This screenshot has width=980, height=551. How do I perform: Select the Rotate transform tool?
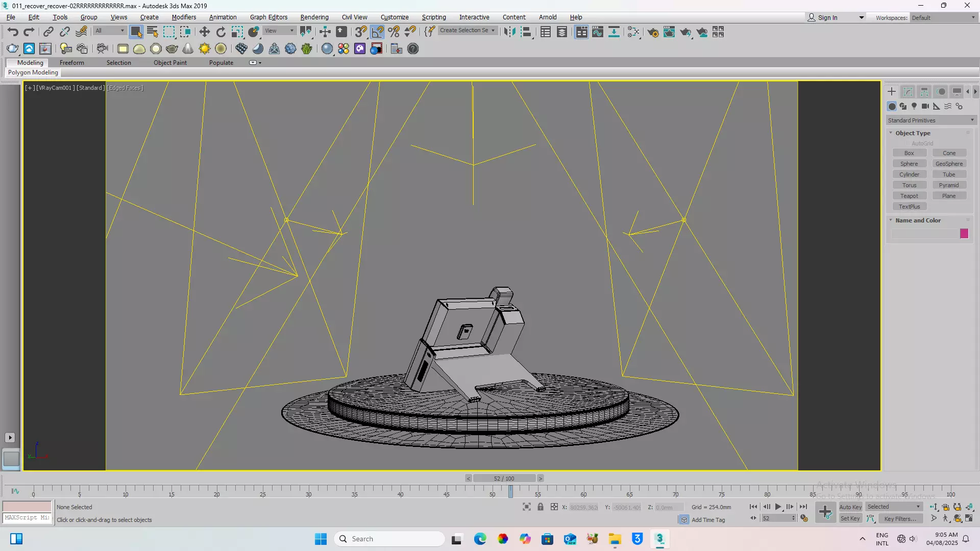point(220,32)
